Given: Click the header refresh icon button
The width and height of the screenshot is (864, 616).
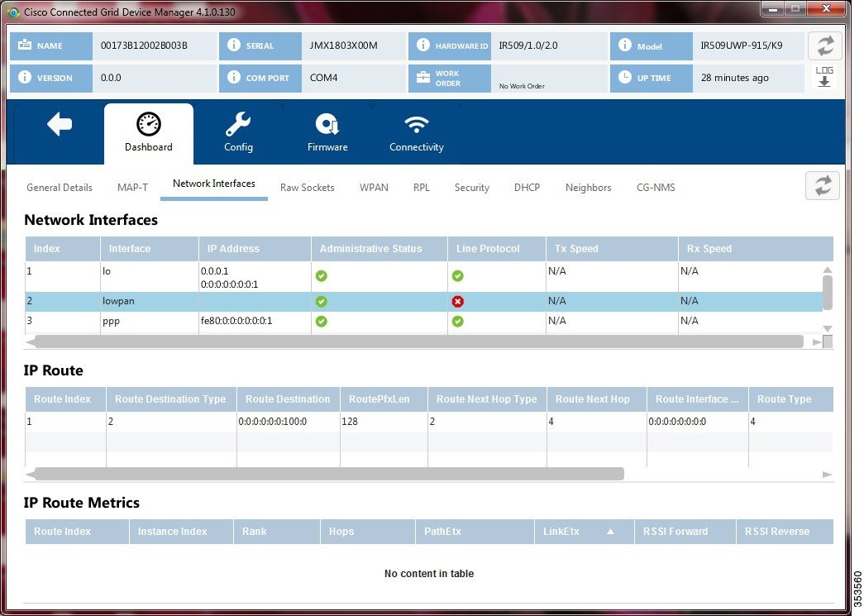Looking at the screenshot, I should 825,45.
